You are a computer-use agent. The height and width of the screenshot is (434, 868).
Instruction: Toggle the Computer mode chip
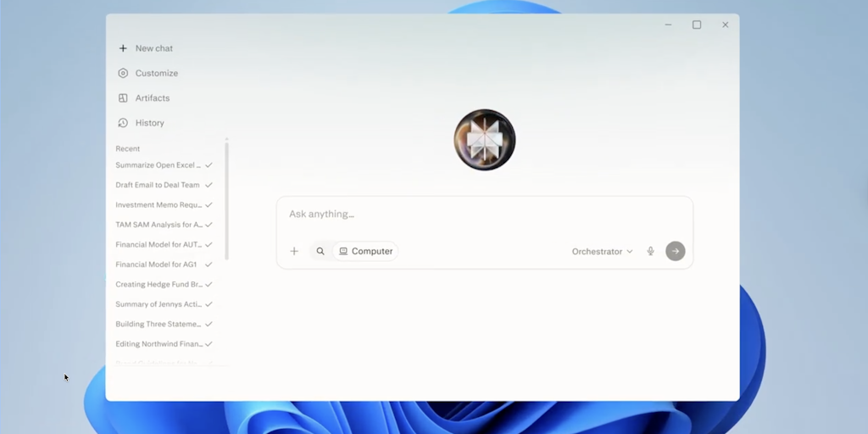[x=365, y=251]
